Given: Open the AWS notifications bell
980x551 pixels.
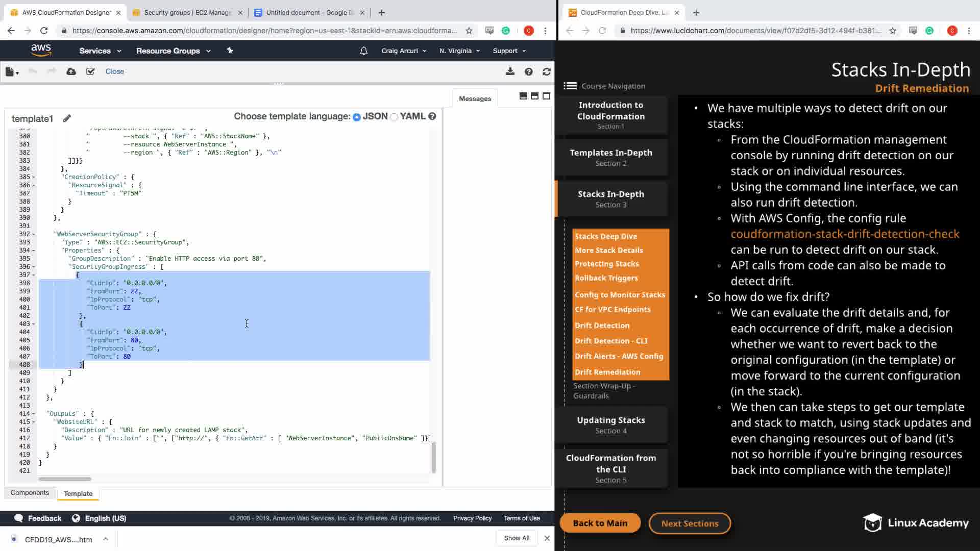Looking at the screenshot, I should point(363,51).
